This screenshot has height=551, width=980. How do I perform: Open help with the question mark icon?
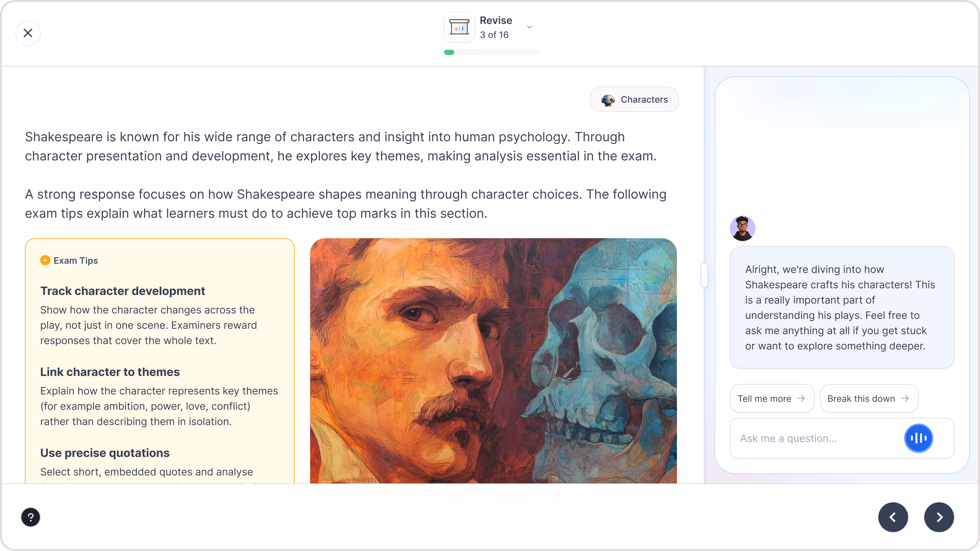30,517
